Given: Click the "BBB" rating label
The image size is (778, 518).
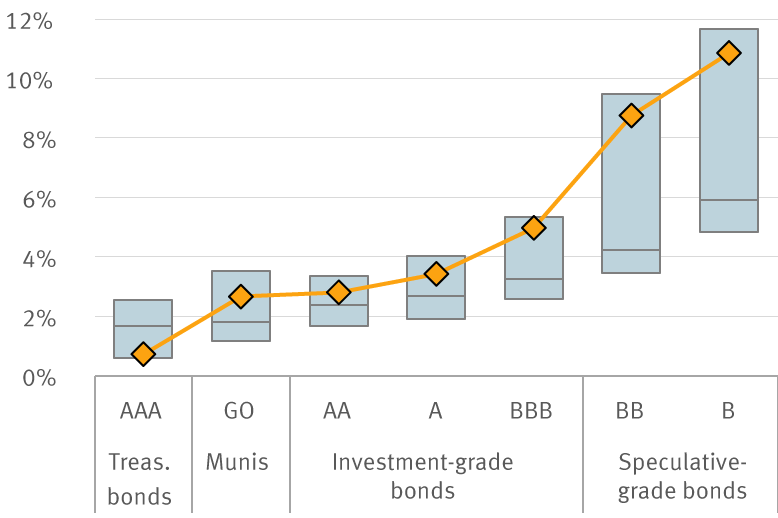Looking at the screenshot, I should coord(531,410).
